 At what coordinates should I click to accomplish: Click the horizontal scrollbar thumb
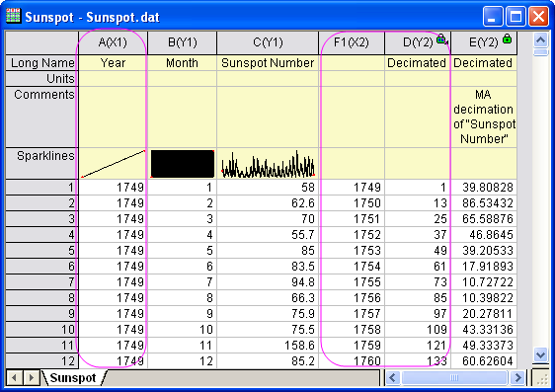pyautogui.click(x=454, y=378)
